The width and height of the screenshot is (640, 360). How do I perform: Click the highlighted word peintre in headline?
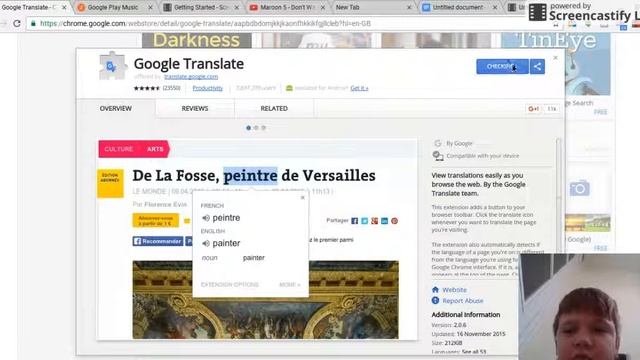click(x=250, y=176)
